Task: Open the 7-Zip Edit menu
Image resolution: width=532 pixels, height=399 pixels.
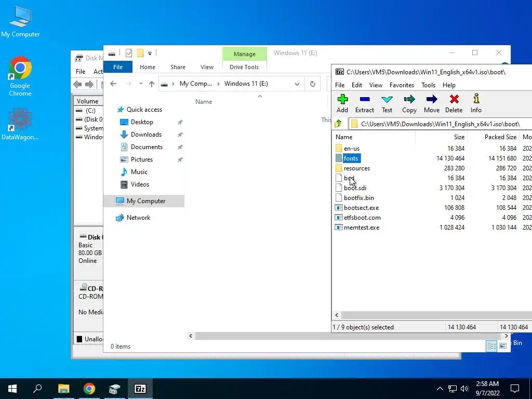Action: tap(356, 85)
